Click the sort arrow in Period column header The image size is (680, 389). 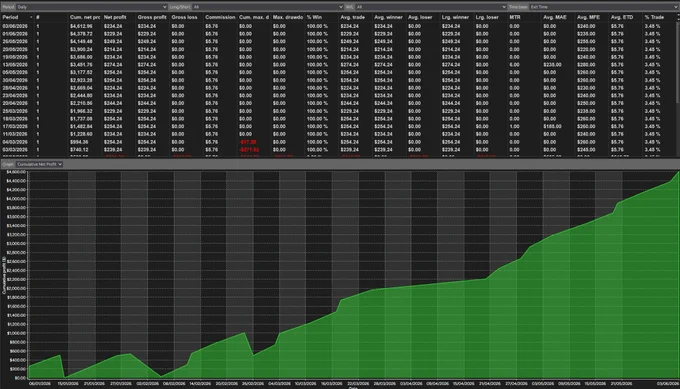click(x=31, y=17)
